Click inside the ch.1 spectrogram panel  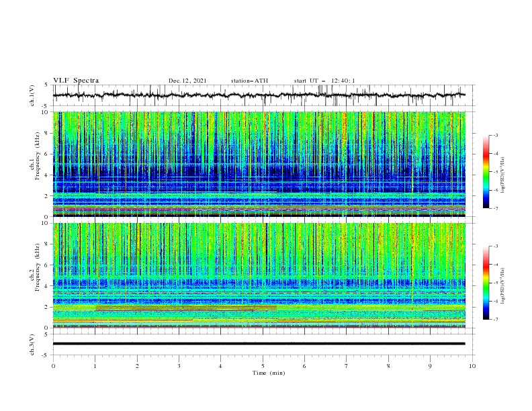(x=259, y=164)
